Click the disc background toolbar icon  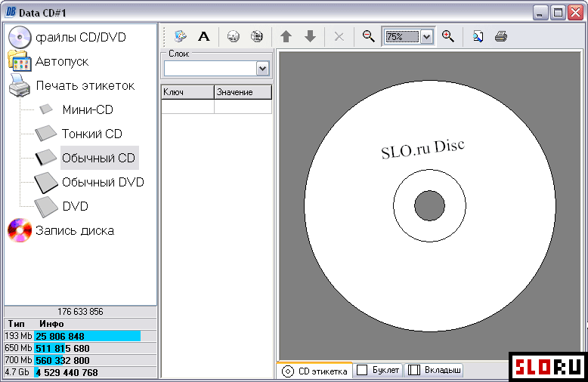[x=234, y=36]
